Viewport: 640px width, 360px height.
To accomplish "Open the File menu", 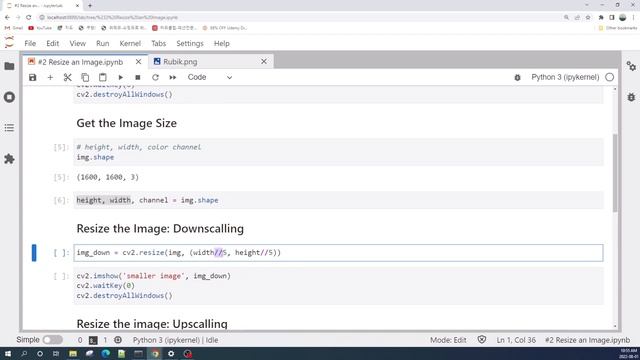I will tap(30, 43).
